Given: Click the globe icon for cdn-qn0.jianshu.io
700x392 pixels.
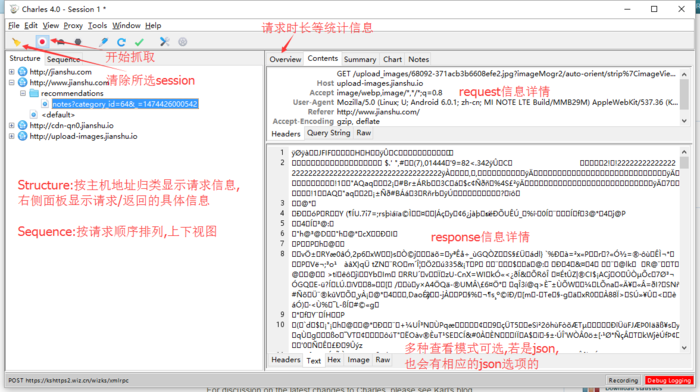Looking at the screenshot, I should click(22, 125).
